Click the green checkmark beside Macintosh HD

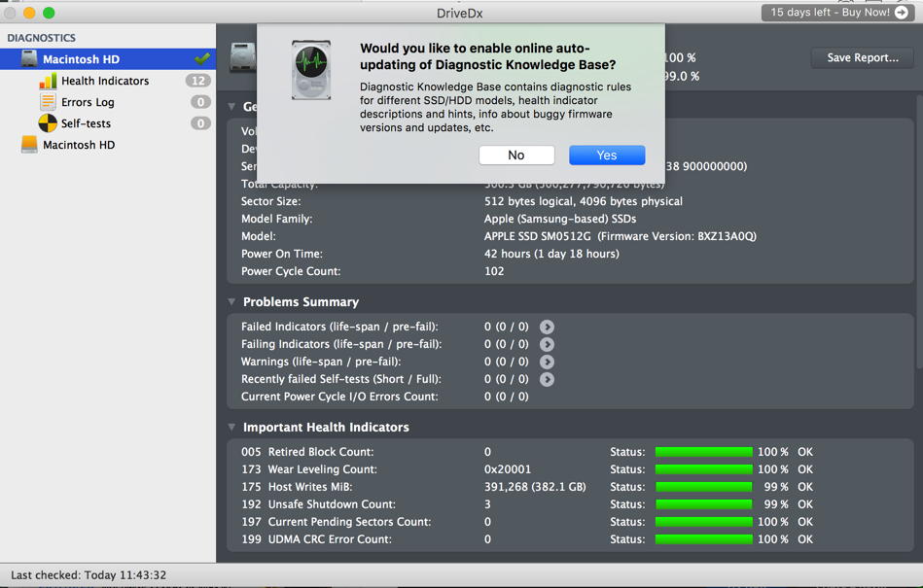pos(202,58)
